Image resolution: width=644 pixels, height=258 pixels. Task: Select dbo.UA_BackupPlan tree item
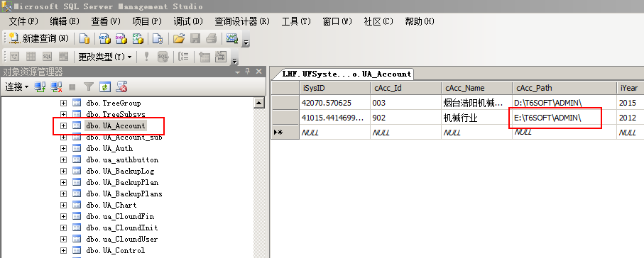(122, 182)
